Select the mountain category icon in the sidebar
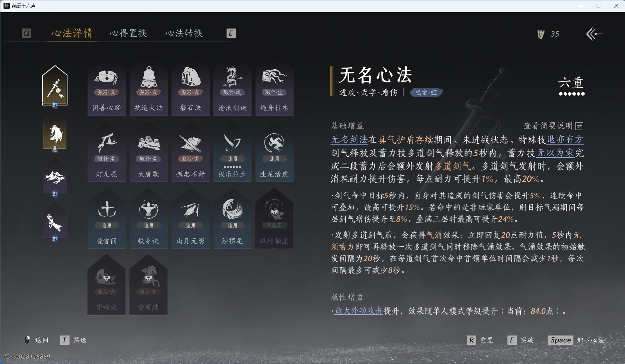Viewport: 625px width, 364px height. point(55,178)
